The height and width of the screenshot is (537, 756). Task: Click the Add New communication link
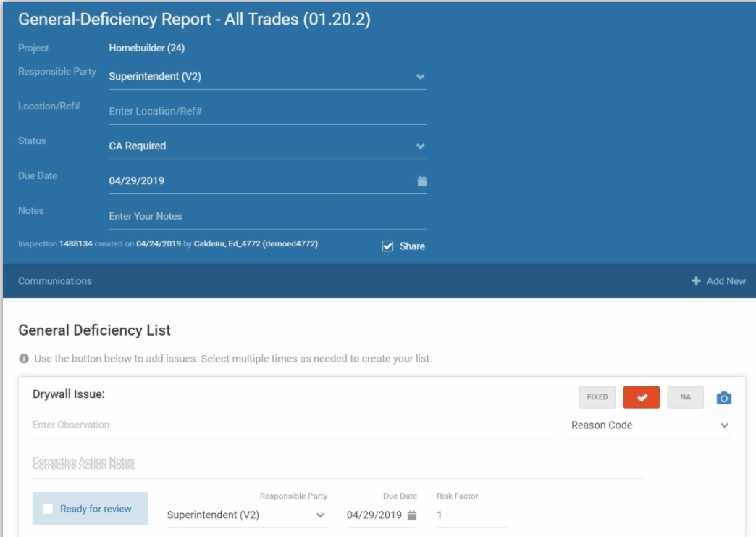(726, 281)
